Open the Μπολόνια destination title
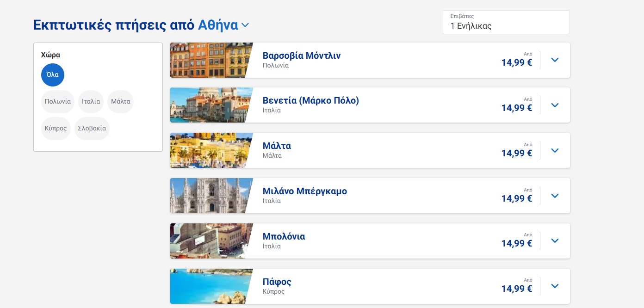 click(284, 237)
